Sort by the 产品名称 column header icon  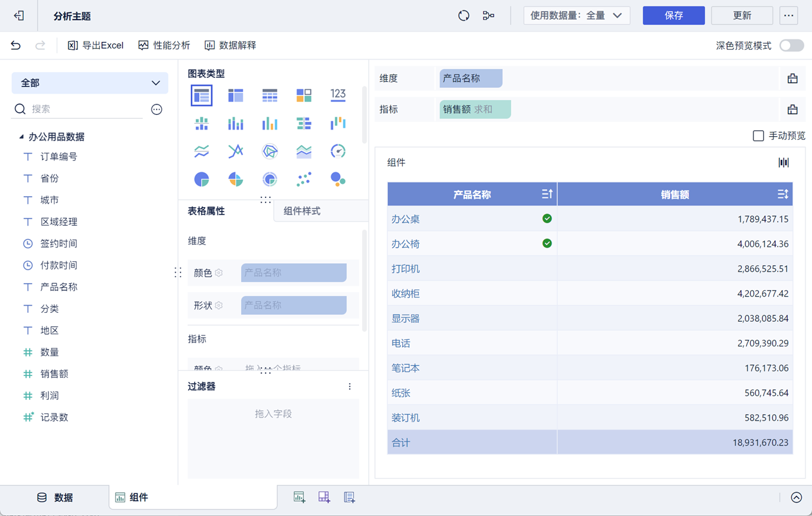(x=547, y=194)
